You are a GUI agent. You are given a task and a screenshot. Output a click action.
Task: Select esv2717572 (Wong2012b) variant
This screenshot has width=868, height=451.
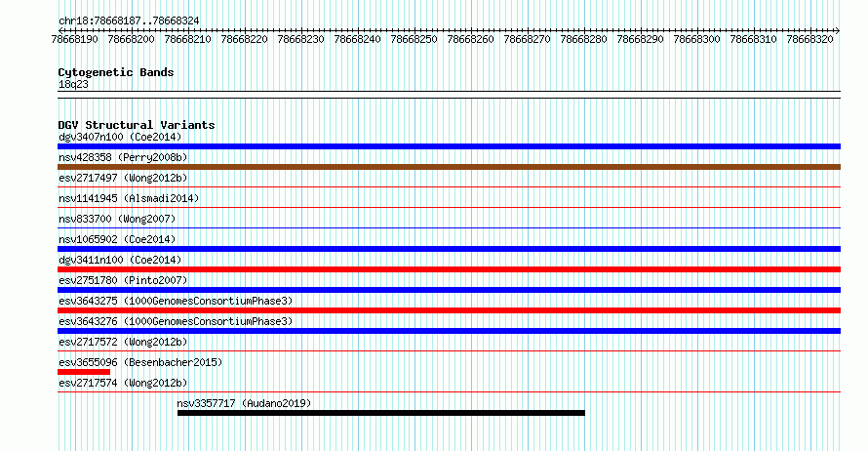click(123, 342)
